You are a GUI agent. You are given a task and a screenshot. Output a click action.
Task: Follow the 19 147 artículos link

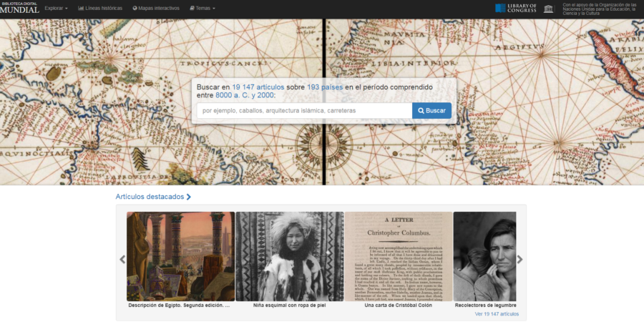tap(258, 87)
